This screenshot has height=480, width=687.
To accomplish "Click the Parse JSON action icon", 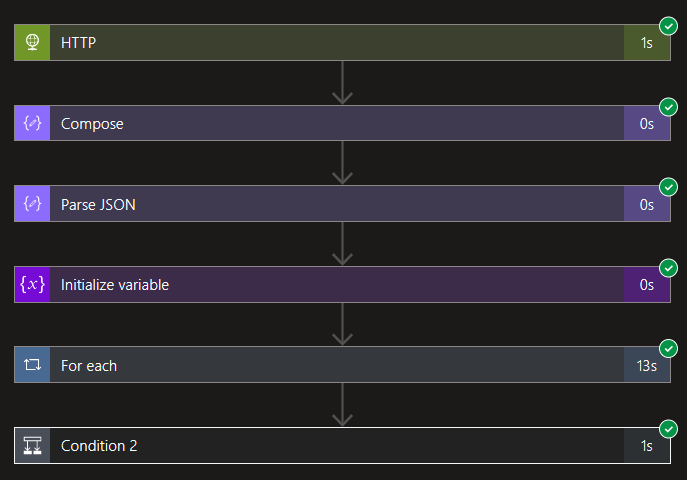I will click(x=32, y=204).
